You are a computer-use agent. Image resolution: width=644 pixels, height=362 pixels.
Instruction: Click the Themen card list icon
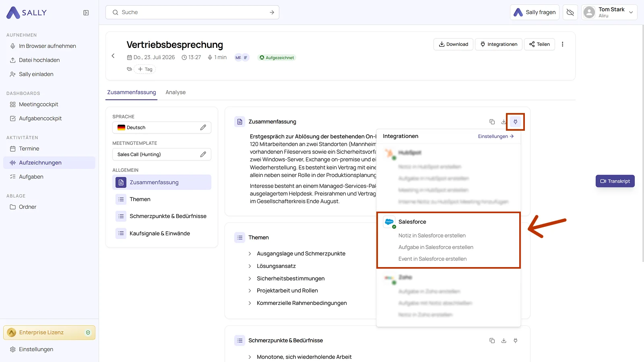coord(239,238)
